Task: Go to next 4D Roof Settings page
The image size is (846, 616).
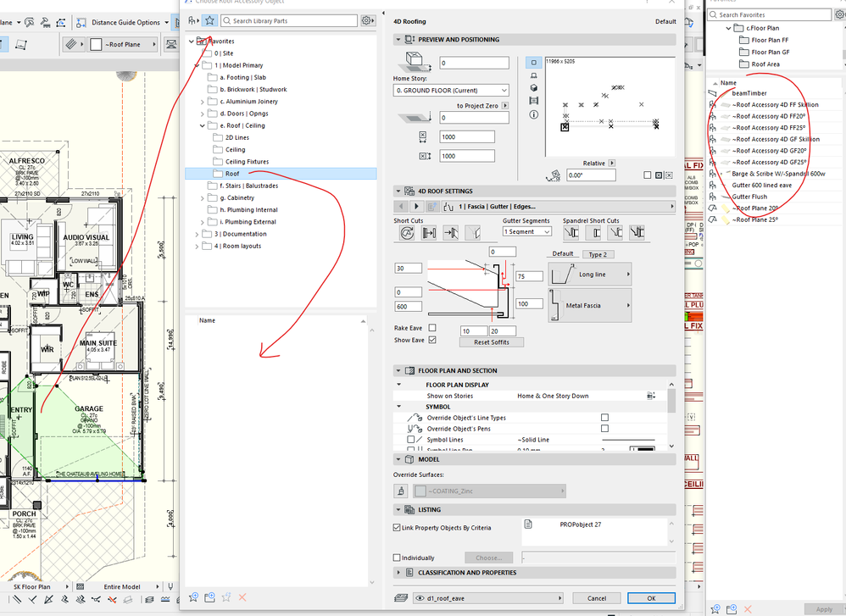Action: [416, 207]
